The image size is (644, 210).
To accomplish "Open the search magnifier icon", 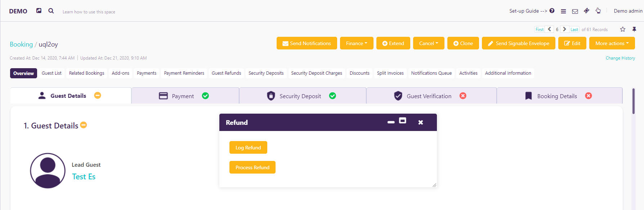I will [x=51, y=11].
